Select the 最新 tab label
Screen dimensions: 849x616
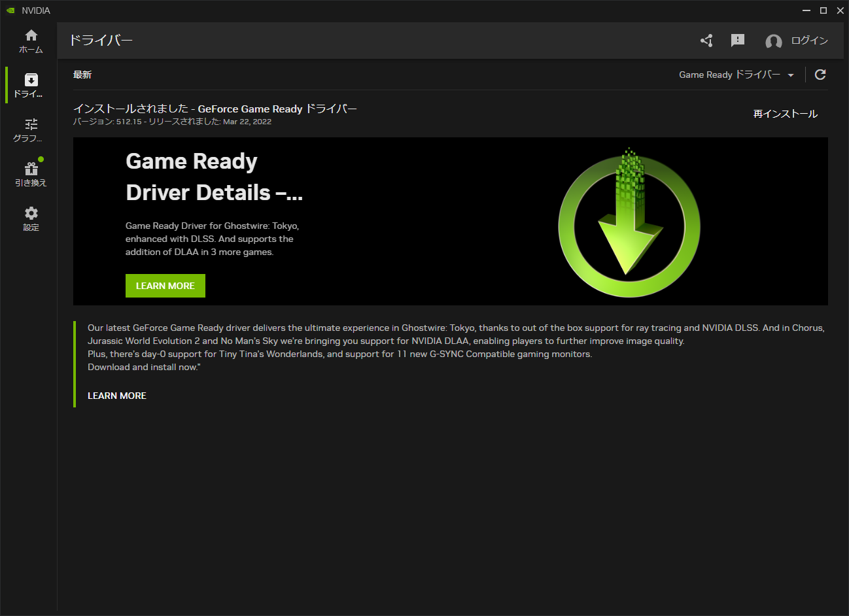82,75
